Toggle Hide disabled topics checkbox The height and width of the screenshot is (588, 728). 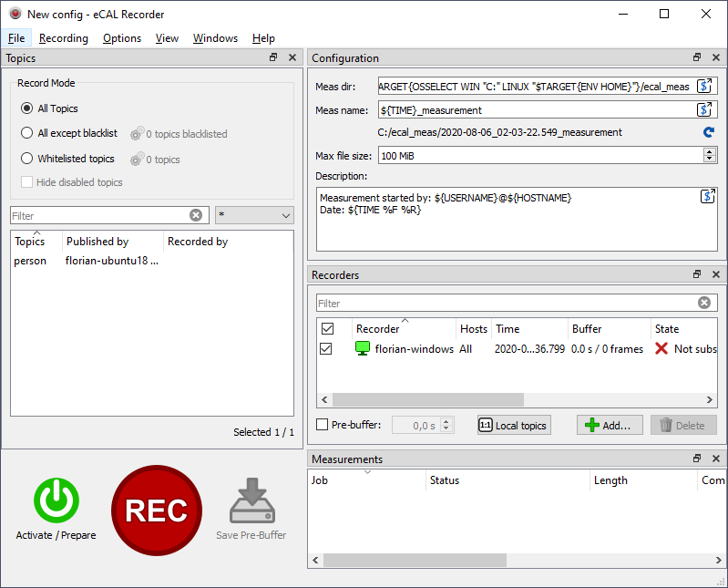(x=27, y=182)
